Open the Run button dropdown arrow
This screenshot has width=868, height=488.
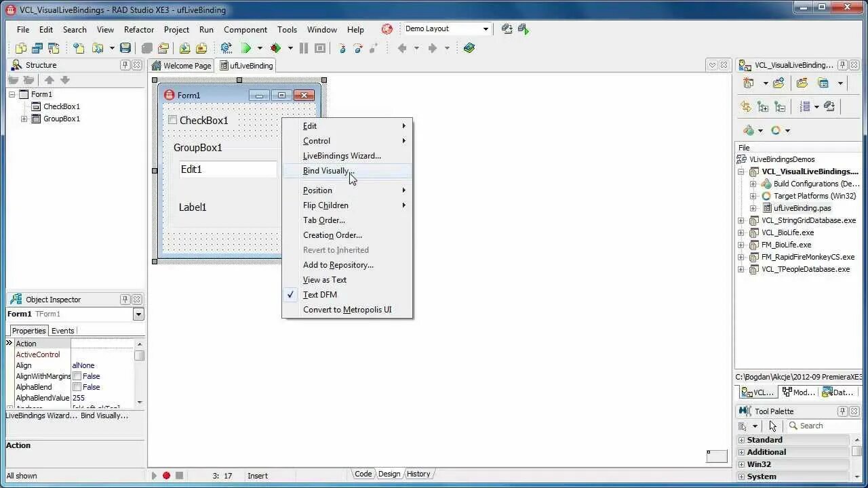click(260, 48)
